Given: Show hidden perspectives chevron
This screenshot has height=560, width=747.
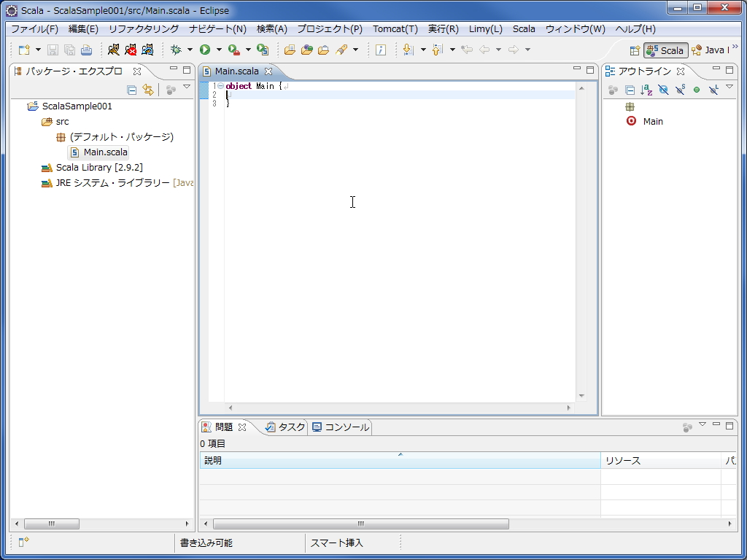Looking at the screenshot, I should [x=735, y=46].
